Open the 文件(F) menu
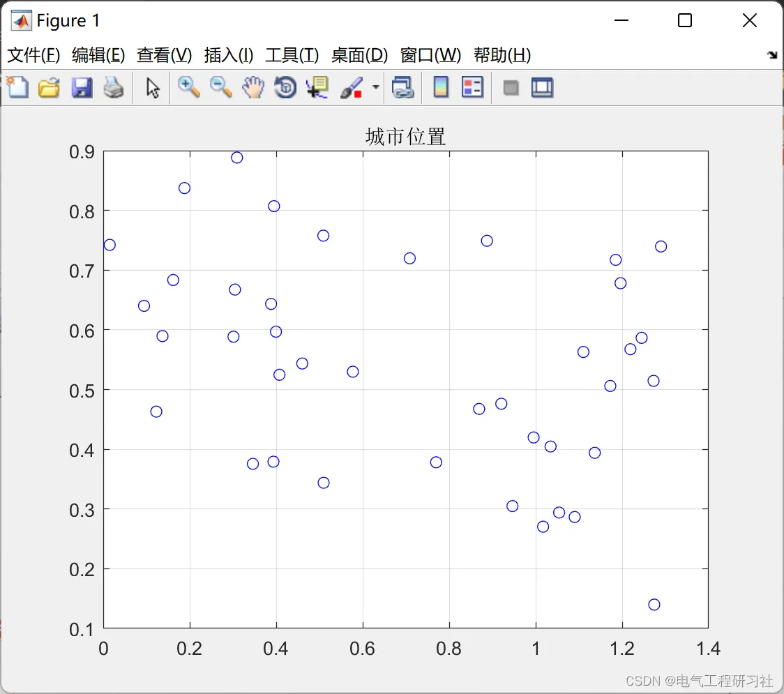784x694 pixels. point(33,55)
